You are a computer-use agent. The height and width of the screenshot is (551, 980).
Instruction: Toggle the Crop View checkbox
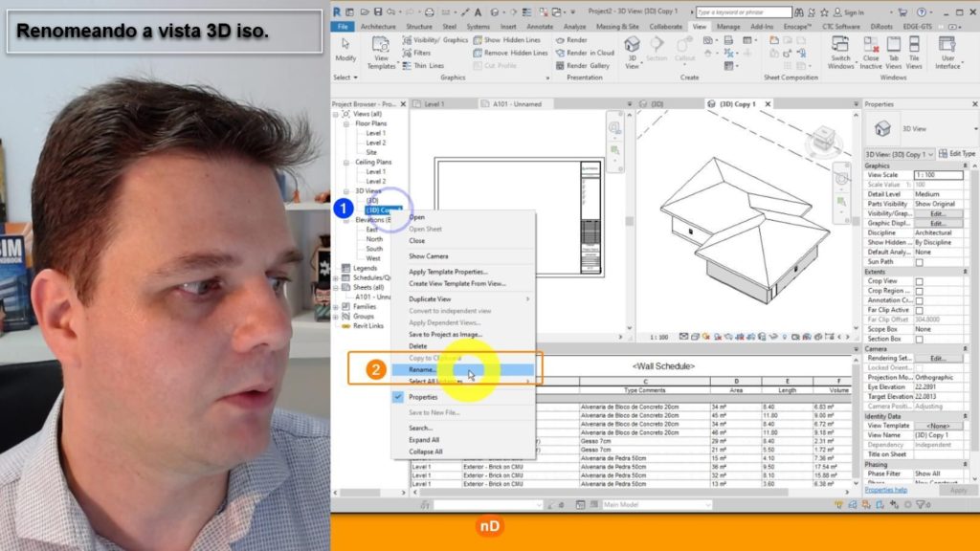click(x=920, y=281)
